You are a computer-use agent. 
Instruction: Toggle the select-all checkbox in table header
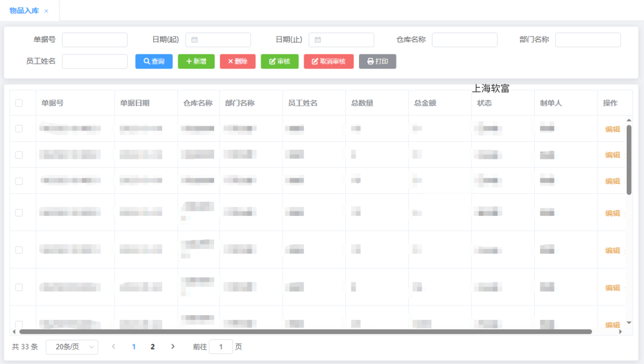(19, 103)
